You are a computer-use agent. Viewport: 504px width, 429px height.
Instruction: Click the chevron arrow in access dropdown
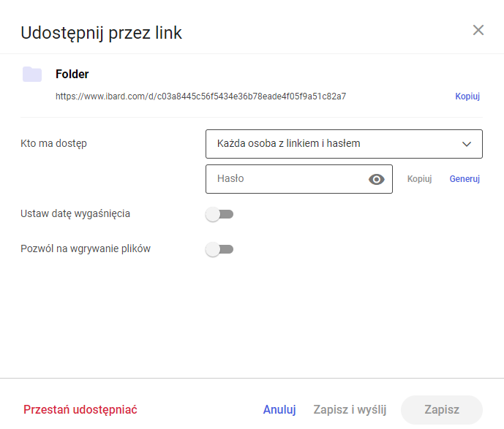point(467,144)
